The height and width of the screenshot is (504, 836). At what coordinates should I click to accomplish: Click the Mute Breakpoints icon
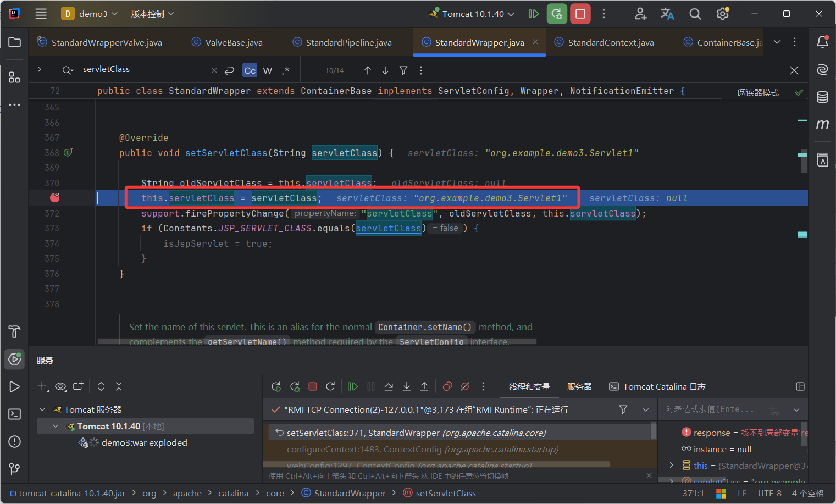tap(465, 387)
